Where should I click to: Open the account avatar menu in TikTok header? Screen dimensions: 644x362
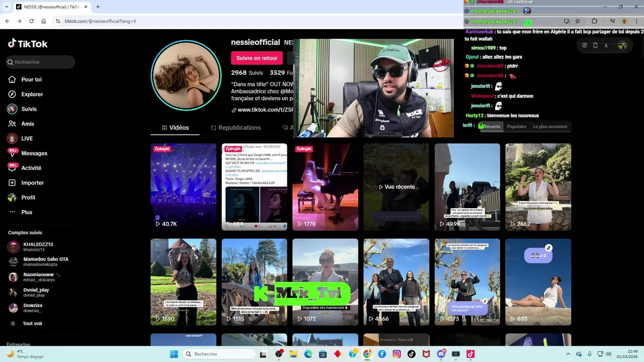pos(622,45)
